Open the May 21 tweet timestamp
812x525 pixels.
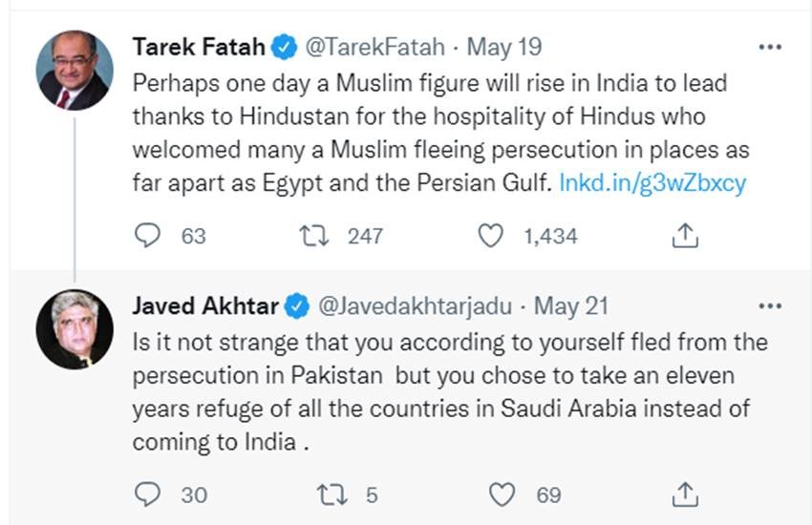pyautogui.click(x=570, y=306)
